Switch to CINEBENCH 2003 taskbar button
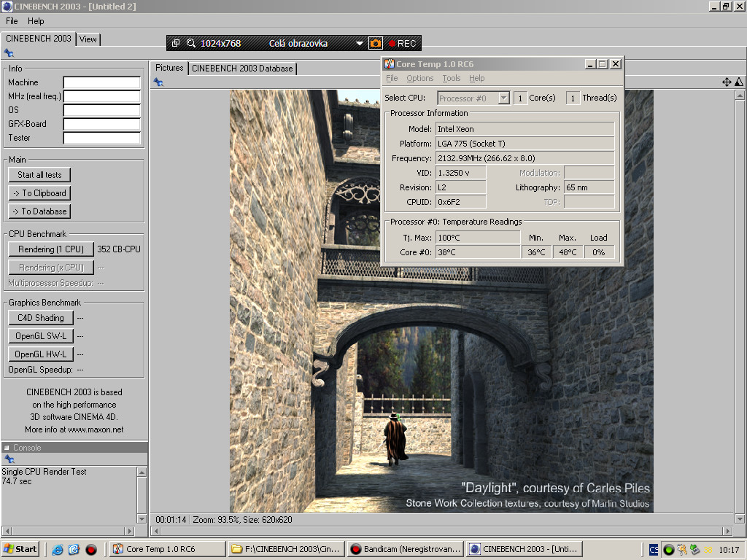 point(525,549)
